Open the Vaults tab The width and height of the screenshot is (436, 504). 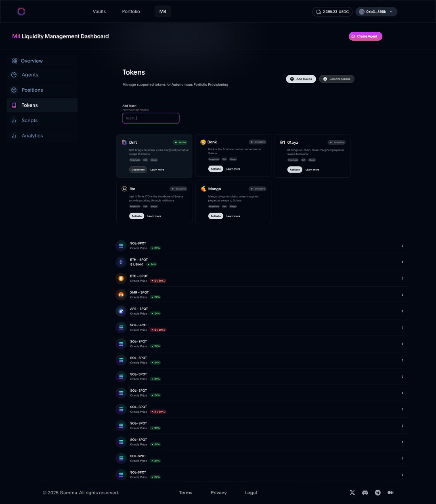click(x=99, y=11)
